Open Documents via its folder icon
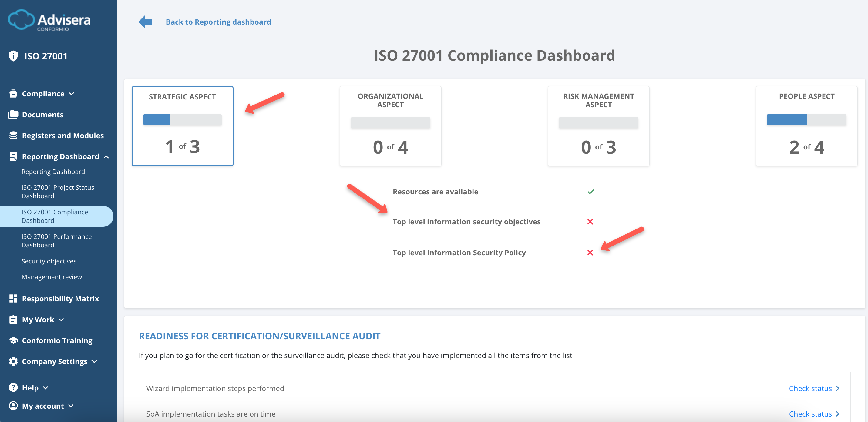The height and width of the screenshot is (422, 868). click(x=13, y=114)
